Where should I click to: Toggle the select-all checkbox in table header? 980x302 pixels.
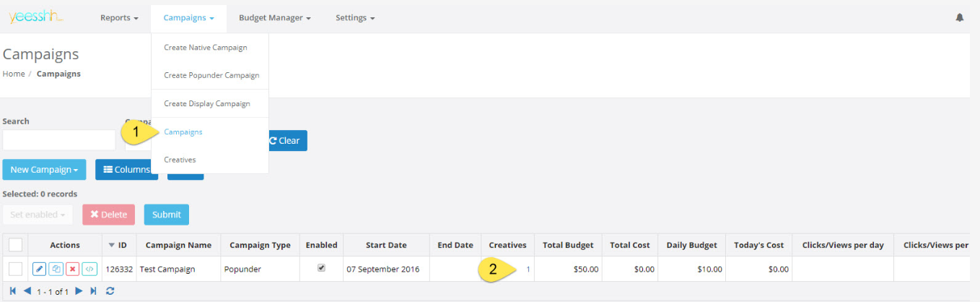15,245
